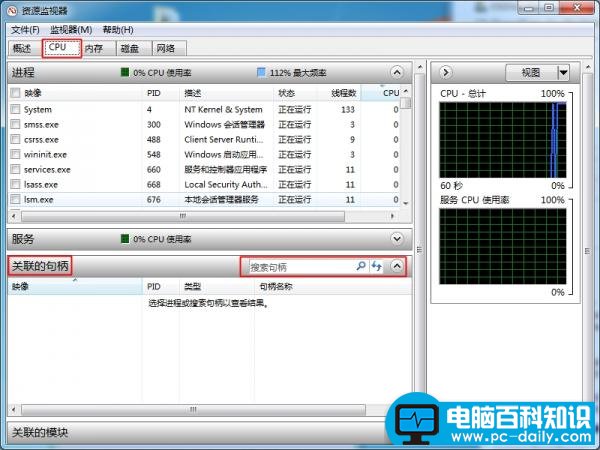Click the search magnifier icon in handle search
600x450 pixels.
[x=360, y=266]
